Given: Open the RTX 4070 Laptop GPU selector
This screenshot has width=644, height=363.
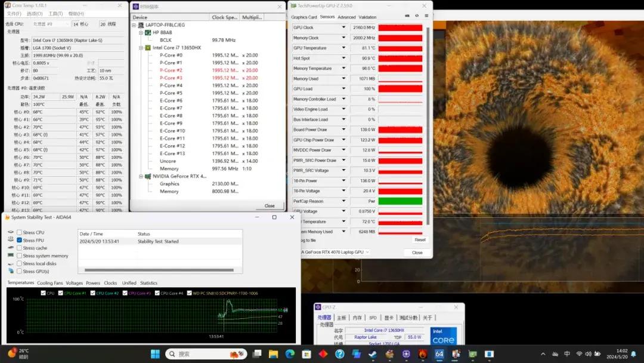Looking at the screenshot, I should (337, 252).
